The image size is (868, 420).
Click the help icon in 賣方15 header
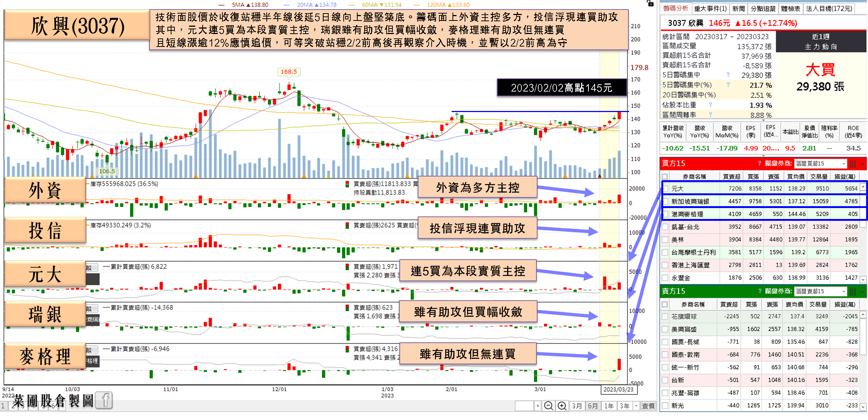760,291
